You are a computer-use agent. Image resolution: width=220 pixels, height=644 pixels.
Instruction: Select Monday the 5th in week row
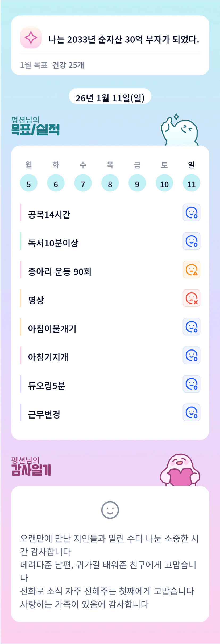pyautogui.click(x=29, y=183)
